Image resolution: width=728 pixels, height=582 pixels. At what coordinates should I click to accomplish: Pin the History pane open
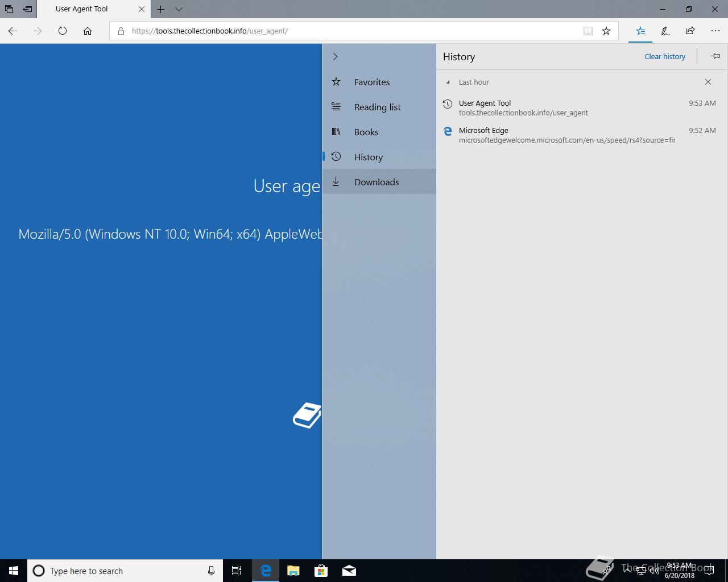pyautogui.click(x=715, y=56)
